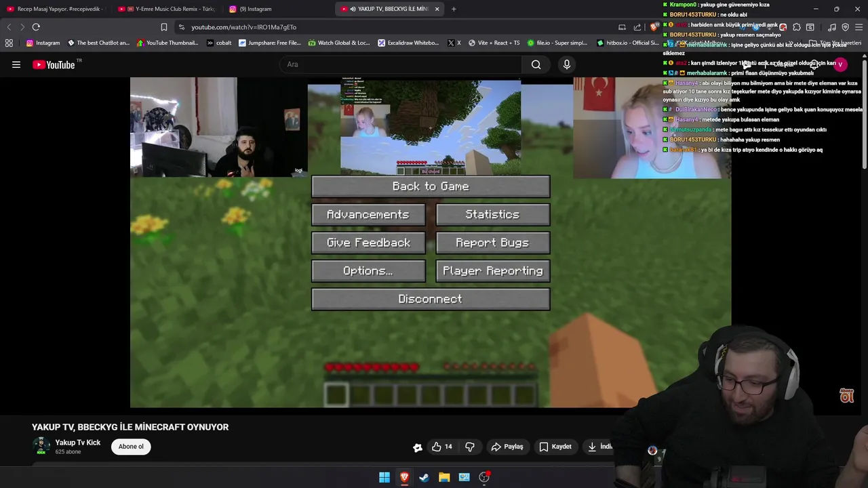Viewport: 868px width, 488px height.
Task: Save the video with Kaydet
Action: (x=555, y=447)
